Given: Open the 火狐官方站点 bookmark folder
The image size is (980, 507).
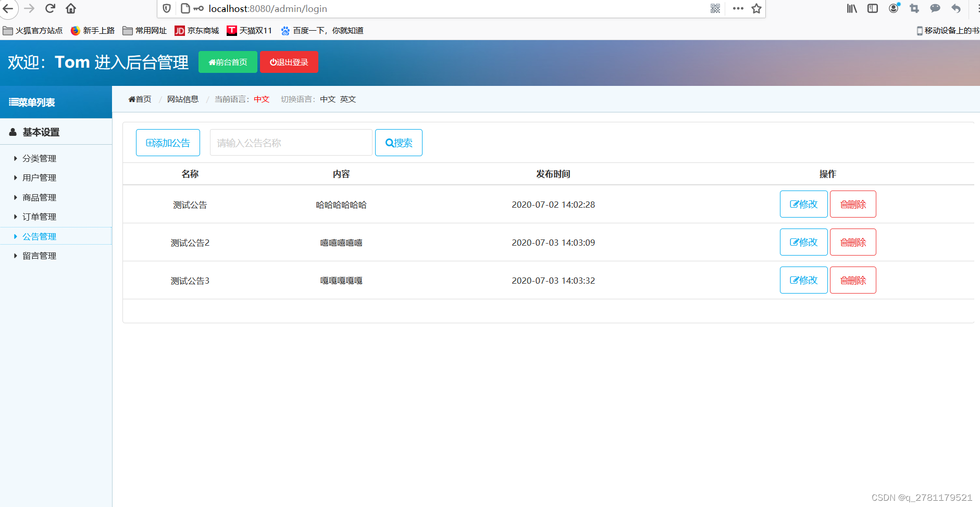Looking at the screenshot, I should (33, 31).
